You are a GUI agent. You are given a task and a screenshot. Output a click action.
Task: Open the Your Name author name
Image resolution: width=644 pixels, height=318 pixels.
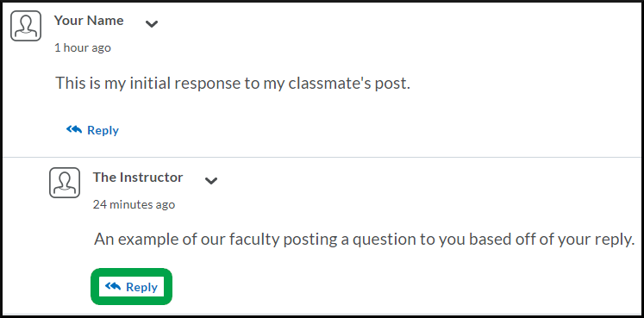pos(89,21)
